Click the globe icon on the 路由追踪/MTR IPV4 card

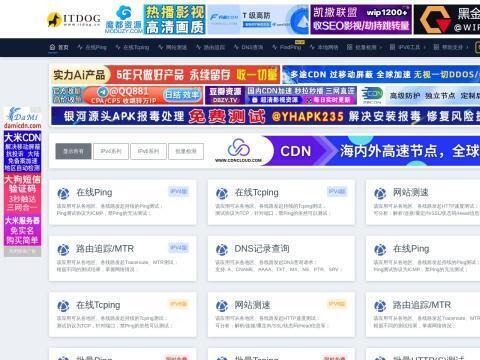pyautogui.click(x=63, y=250)
